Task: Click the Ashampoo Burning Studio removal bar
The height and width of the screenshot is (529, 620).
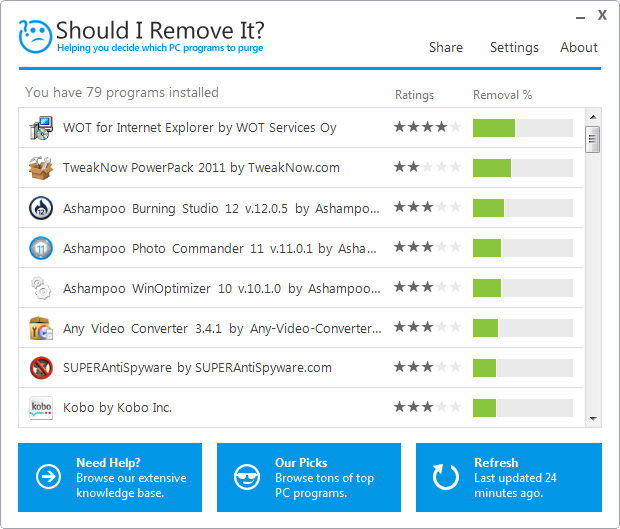Action: (523, 208)
